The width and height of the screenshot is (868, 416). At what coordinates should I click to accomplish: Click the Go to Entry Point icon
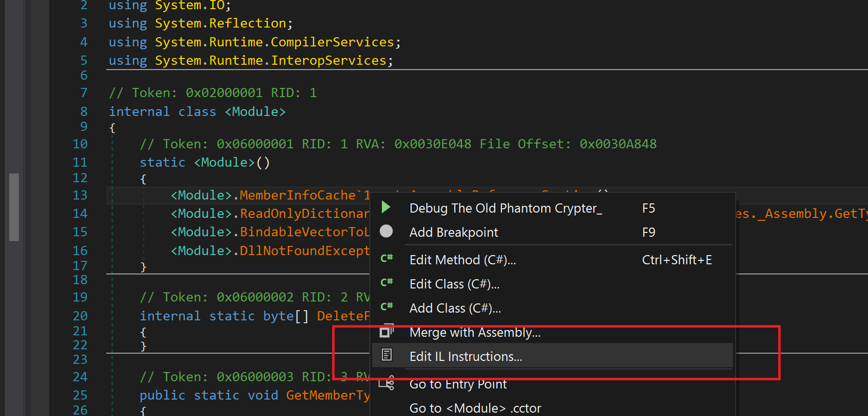[x=387, y=384]
